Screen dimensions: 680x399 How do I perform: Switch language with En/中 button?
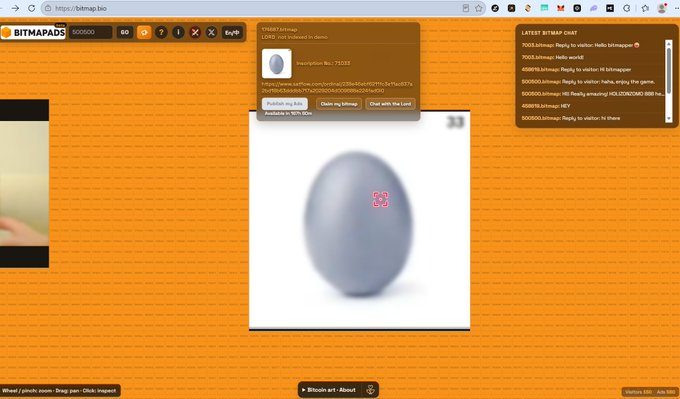pos(232,33)
